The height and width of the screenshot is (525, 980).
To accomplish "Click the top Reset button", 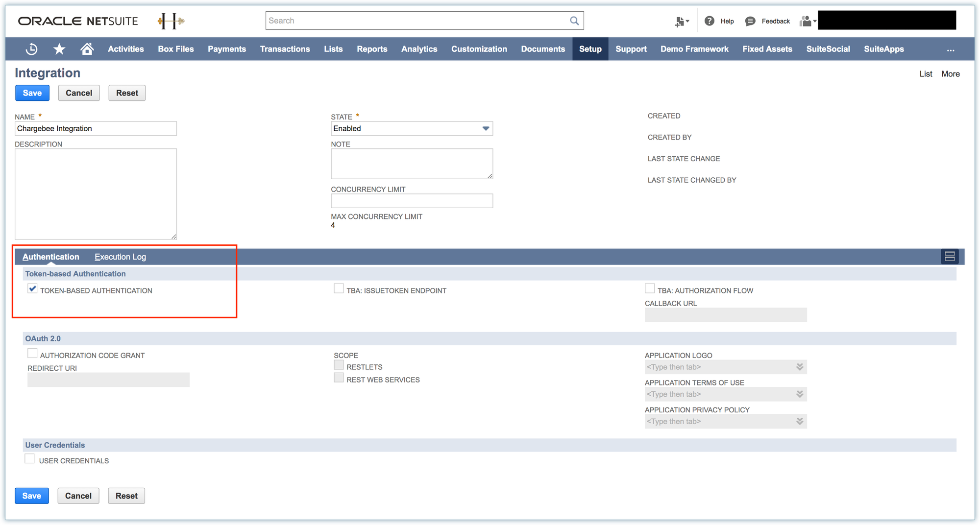I will (x=127, y=93).
